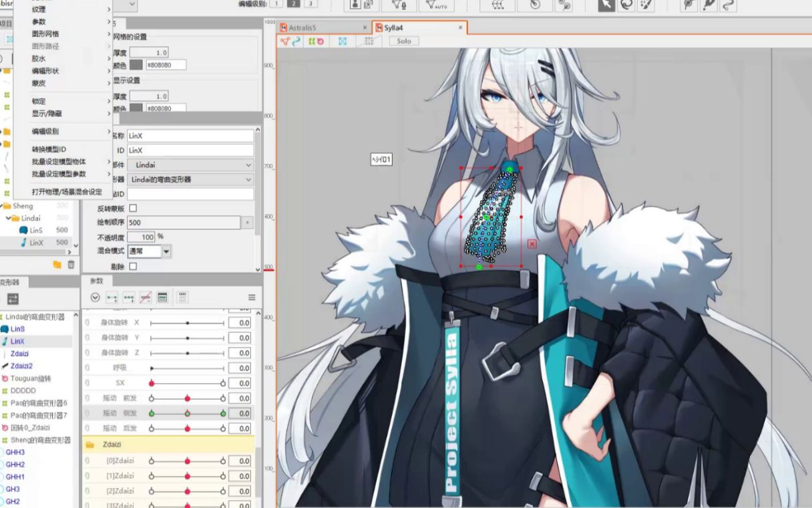Screen dimensions: 812x508
Task: Open the dropdown at top left of toolbar
Action: point(131,5)
